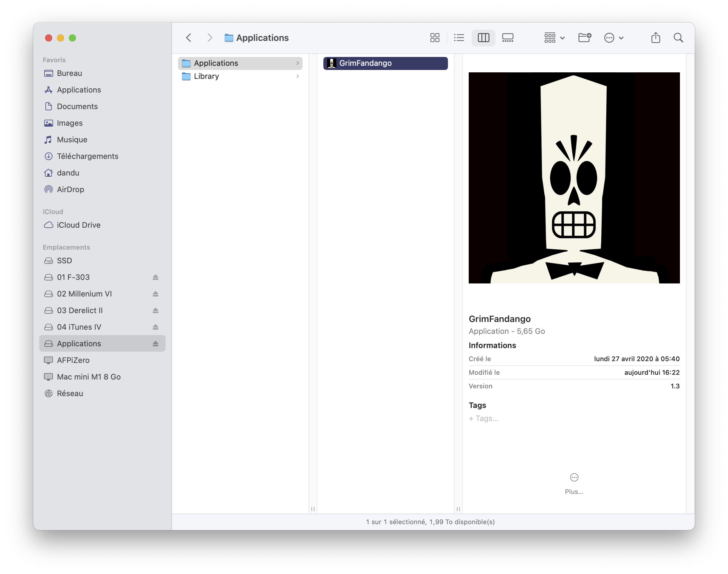The height and width of the screenshot is (574, 728).
Task: Open AirDrop in the sidebar
Action: pos(102,189)
